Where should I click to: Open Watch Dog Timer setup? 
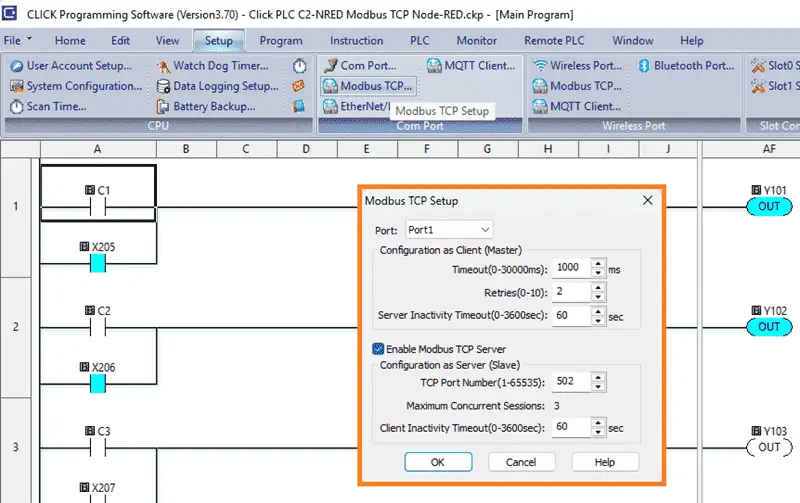click(x=213, y=66)
